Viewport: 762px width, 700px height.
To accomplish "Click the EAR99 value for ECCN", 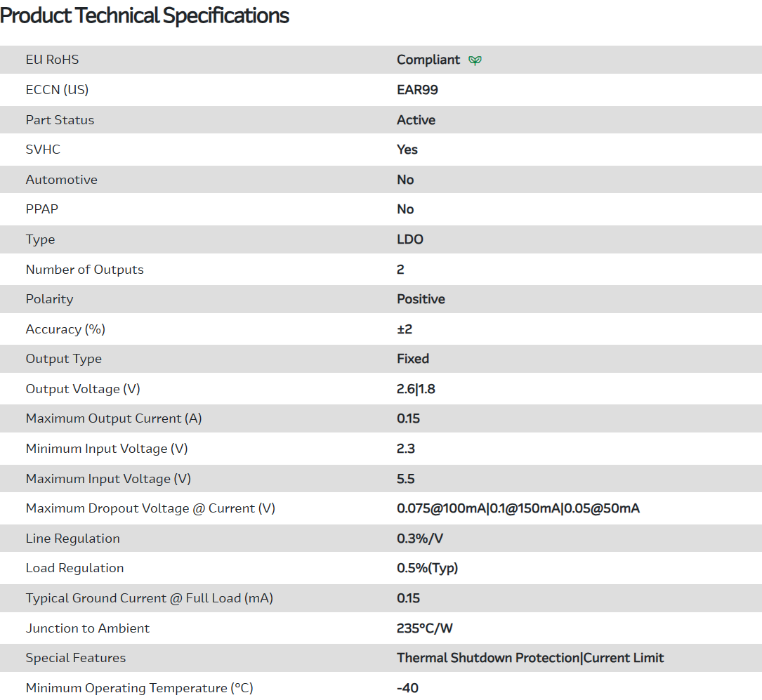I will click(x=417, y=90).
